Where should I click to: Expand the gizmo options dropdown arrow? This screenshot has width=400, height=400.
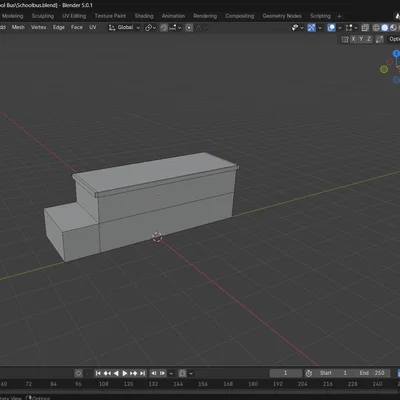[x=320, y=28]
